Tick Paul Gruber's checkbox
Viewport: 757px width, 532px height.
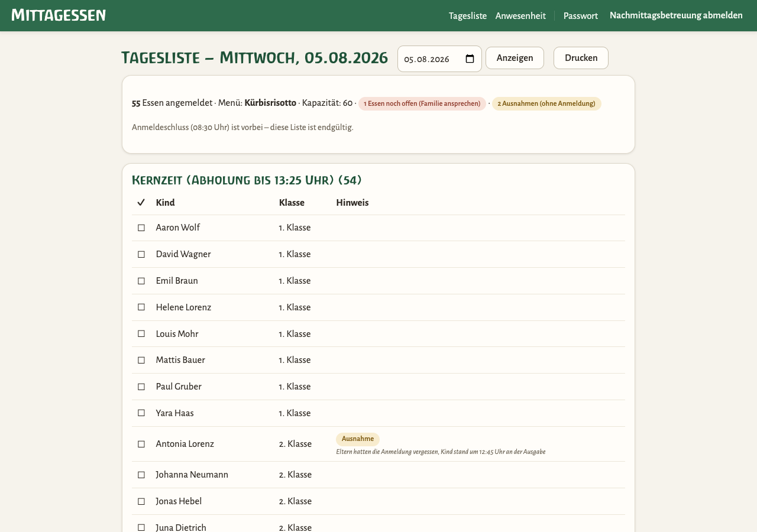pos(141,387)
